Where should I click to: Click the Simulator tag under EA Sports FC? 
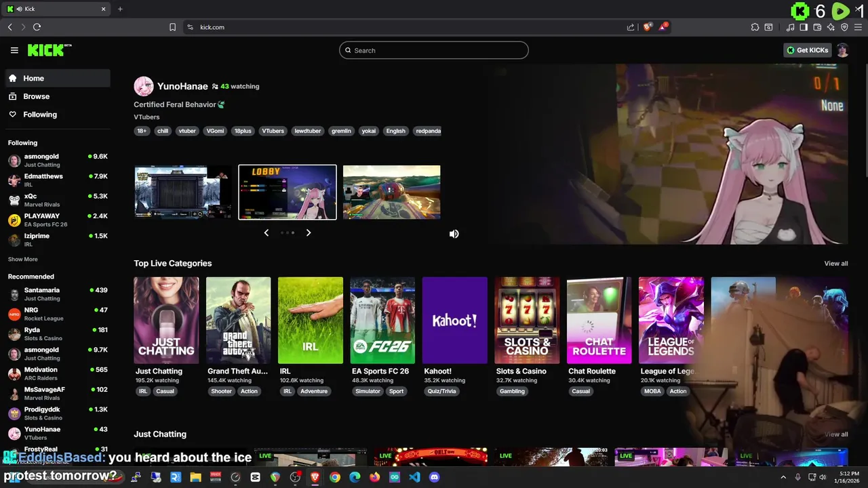tap(368, 391)
